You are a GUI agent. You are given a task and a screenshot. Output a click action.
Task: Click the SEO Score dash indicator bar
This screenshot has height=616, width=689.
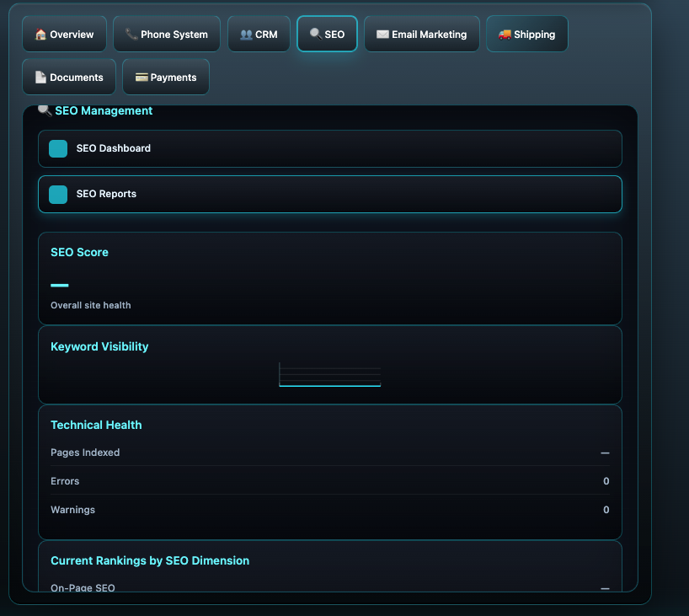[x=60, y=286]
